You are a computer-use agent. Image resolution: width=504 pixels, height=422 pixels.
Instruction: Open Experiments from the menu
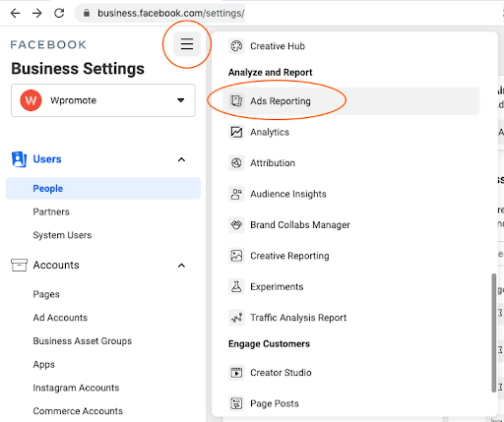(277, 286)
